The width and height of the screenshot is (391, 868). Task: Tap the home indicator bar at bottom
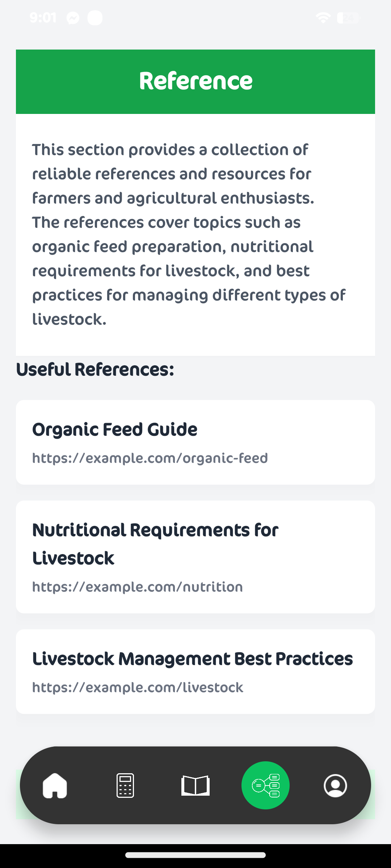point(195,855)
